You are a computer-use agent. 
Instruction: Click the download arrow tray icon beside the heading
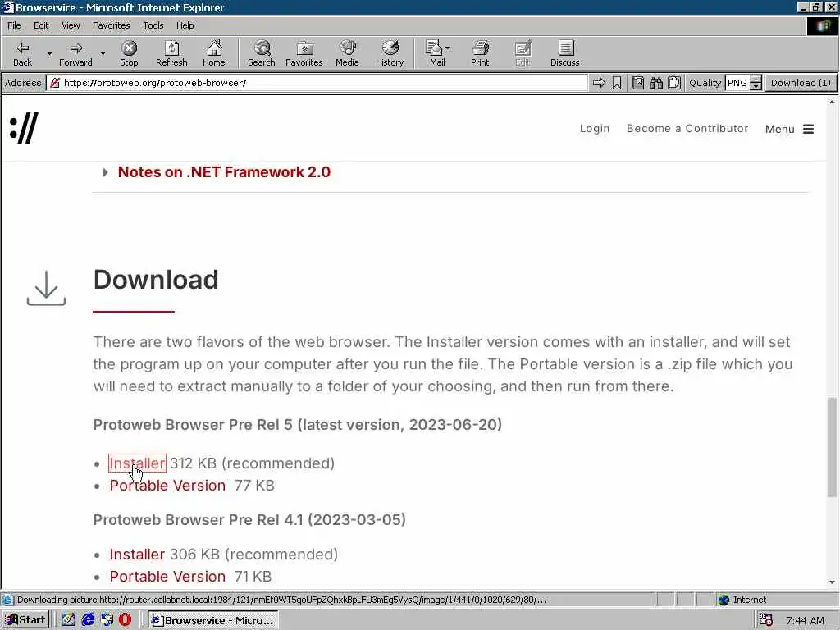[x=46, y=288]
